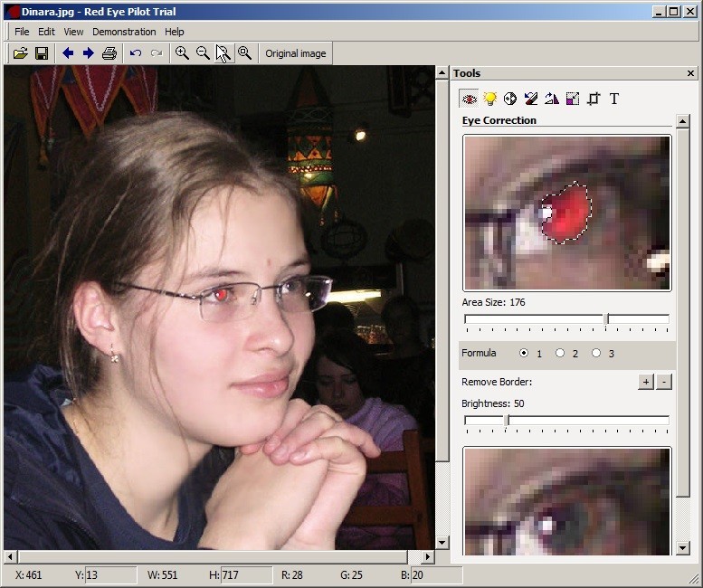This screenshot has height=588, width=703.
Task: Zoom in using the plus magnifier
Action: (x=182, y=53)
